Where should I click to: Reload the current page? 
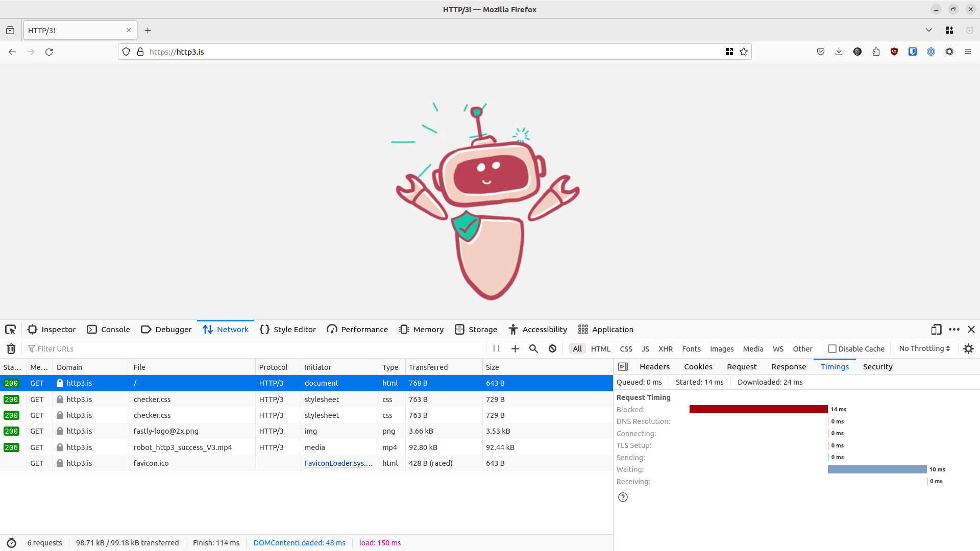[x=49, y=52]
